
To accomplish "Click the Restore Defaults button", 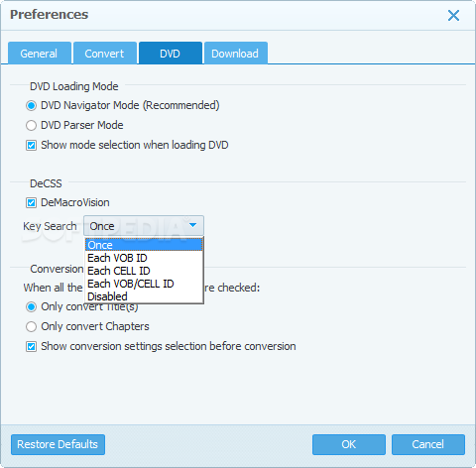I will point(58,444).
